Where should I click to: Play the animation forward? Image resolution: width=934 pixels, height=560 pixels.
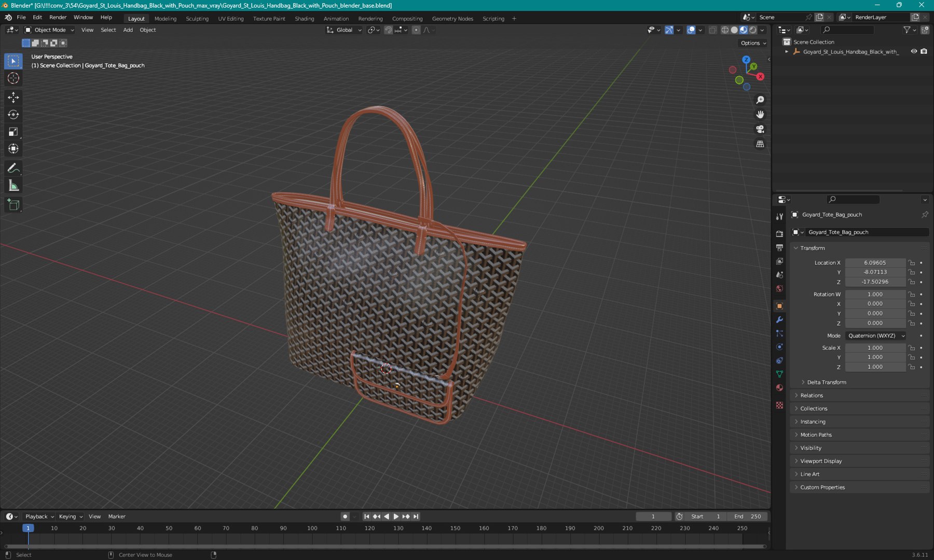click(x=396, y=516)
